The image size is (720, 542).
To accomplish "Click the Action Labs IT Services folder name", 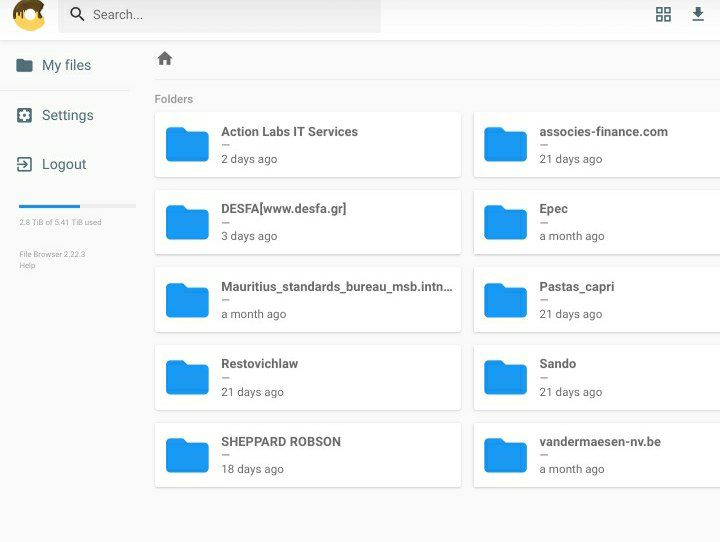I will pyautogui.click(x=289, y=132).
